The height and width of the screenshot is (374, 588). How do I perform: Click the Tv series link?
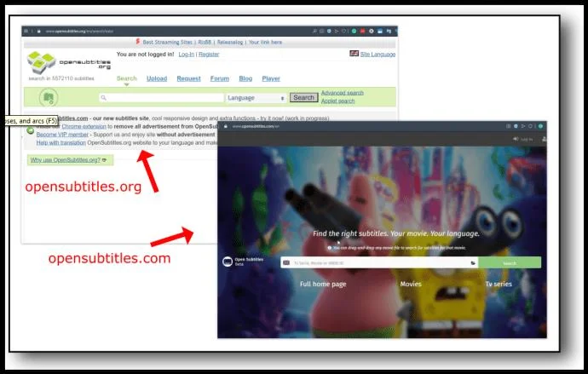(499, 284)
